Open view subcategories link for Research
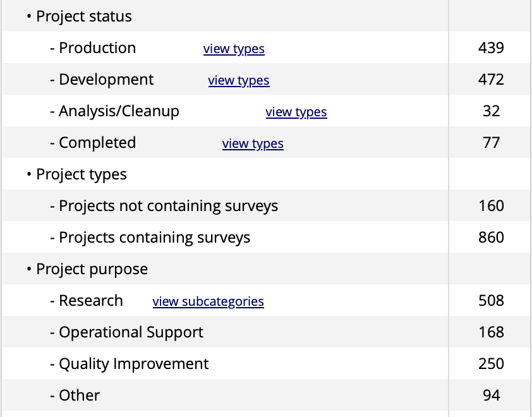Screen dimensions: 532x417 208,301
